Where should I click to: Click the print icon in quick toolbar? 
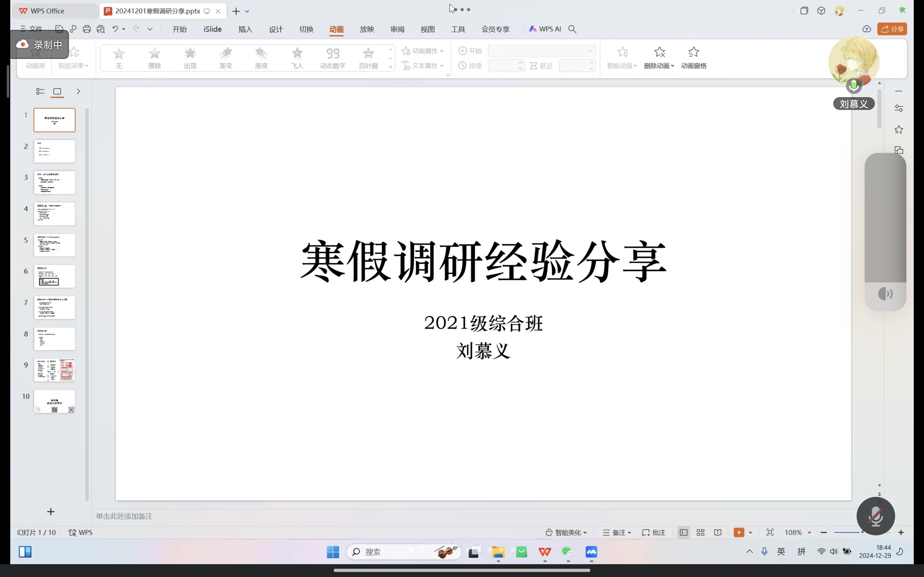pos(87,29)
